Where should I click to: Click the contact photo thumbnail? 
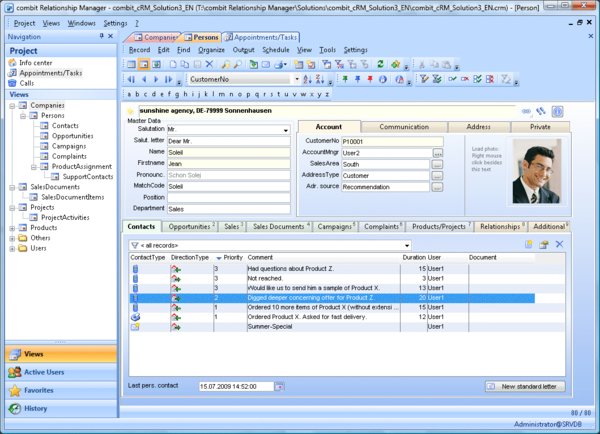(x=539, y=170)
